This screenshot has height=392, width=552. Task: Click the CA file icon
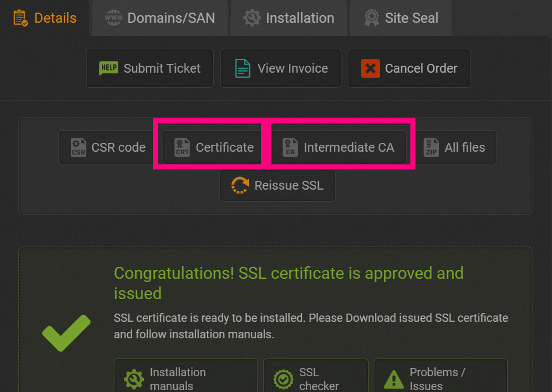(x=290, y=147)
